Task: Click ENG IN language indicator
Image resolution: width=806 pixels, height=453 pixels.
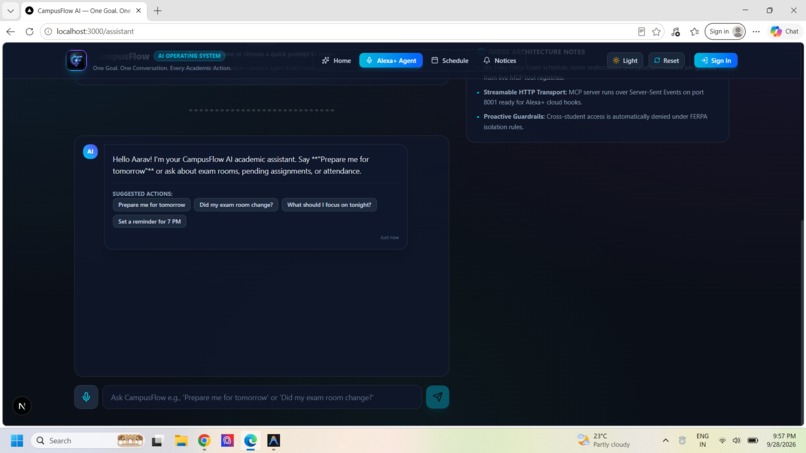Action: [x=702, y=440]
